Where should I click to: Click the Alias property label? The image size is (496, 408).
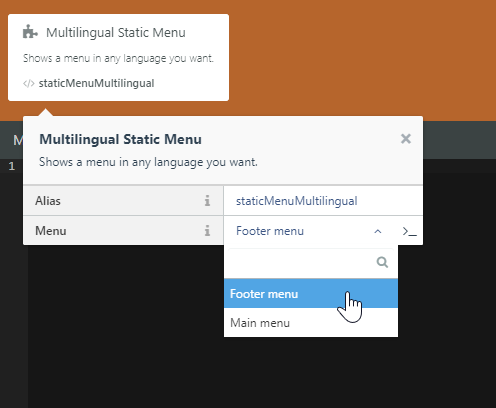[48, 201]
